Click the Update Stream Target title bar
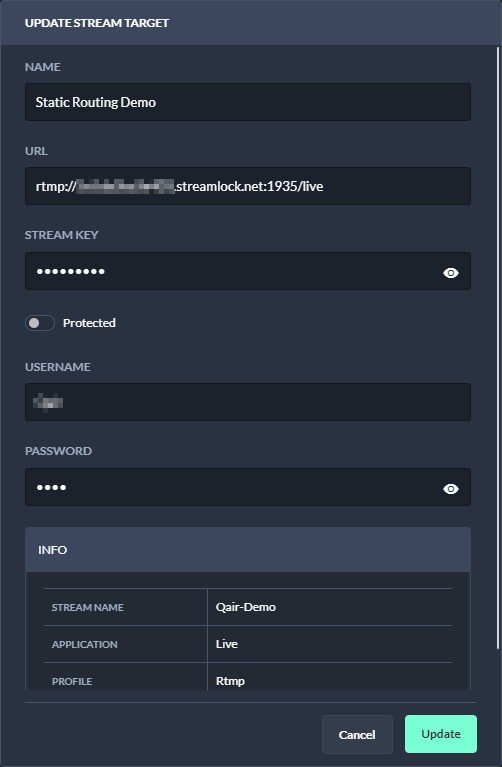The height and width of the screenshot is (767, 502). (x=251, y=23)
